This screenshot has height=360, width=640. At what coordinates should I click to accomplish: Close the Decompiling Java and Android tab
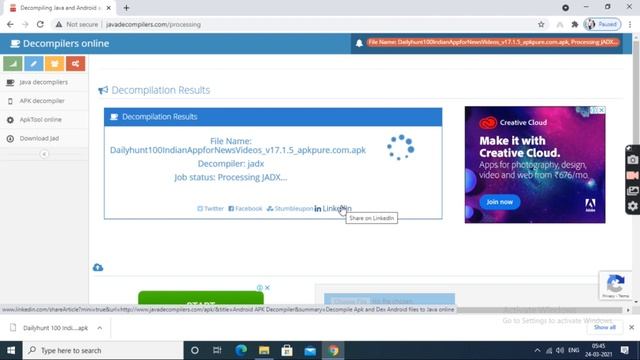(109, 8)
